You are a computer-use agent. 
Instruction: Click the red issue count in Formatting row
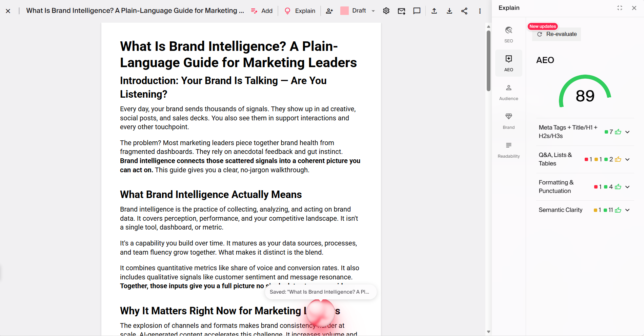[x=598, y=187]
